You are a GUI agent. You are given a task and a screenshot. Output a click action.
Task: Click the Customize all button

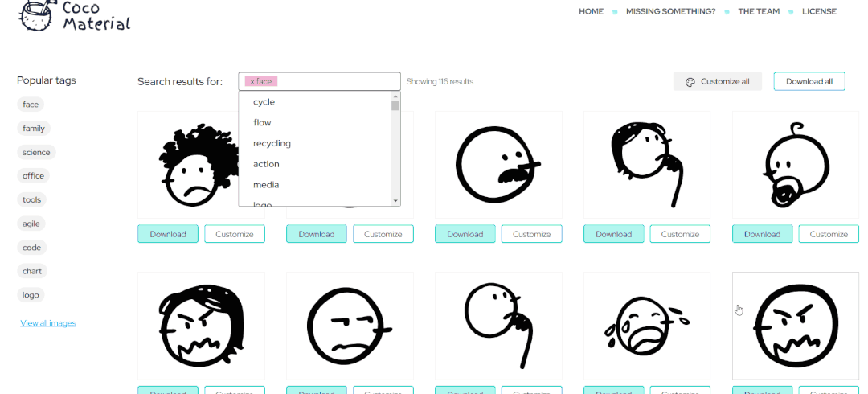tap(718, 81)
